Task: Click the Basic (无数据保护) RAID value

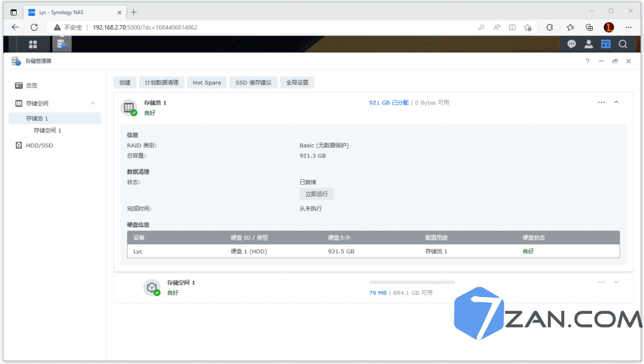Action: 324,145
